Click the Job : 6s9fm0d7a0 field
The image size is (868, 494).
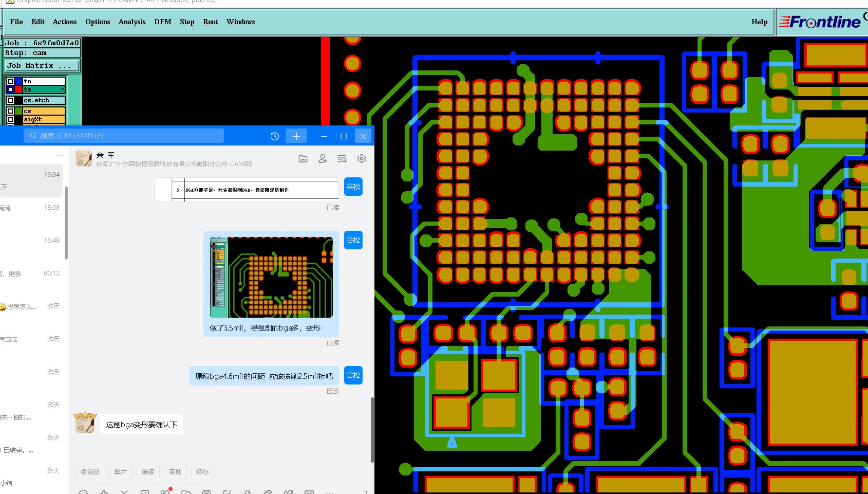point(43,43)
